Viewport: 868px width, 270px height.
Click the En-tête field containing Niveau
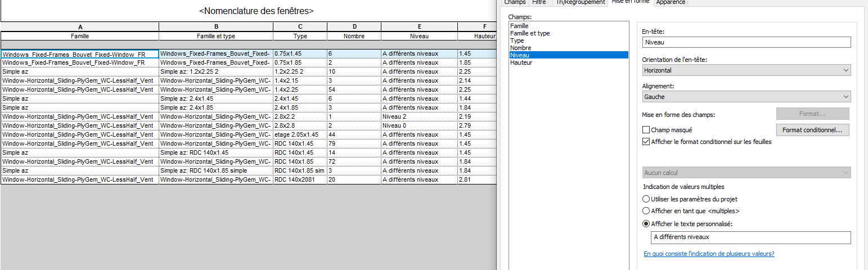[746, 42]
